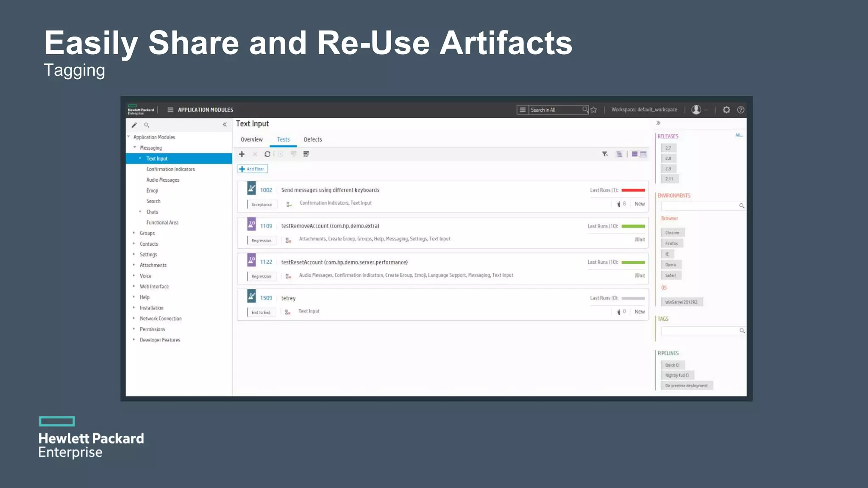Click the export list icon beside the funnel
The width and height of the screenshot is (868, 488).
619,154
